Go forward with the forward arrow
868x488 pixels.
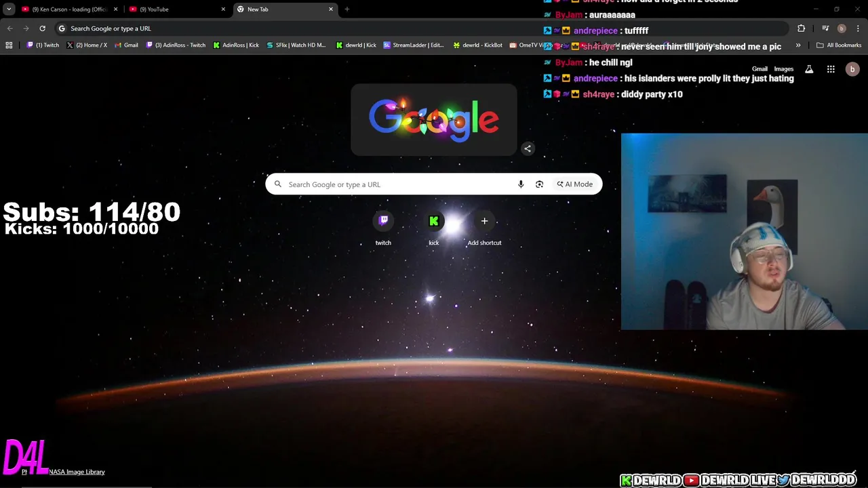tap(26, 28)
